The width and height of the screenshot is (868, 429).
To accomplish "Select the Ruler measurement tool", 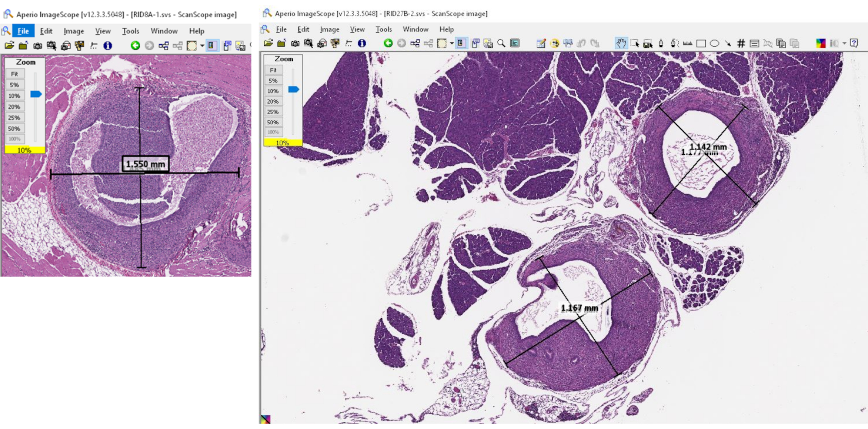I will pos(687,43).
